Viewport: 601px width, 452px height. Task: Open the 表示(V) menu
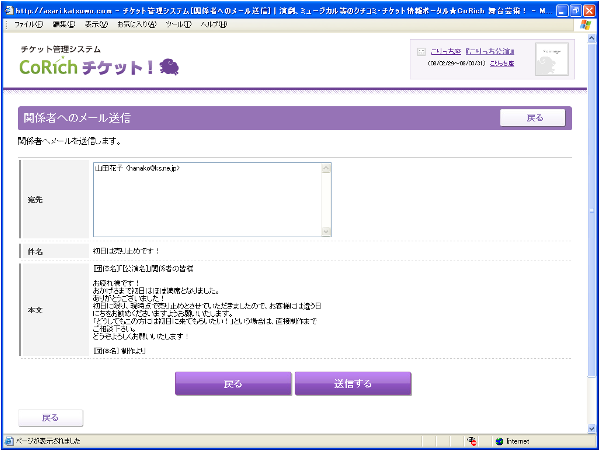(x=97, y=23)
